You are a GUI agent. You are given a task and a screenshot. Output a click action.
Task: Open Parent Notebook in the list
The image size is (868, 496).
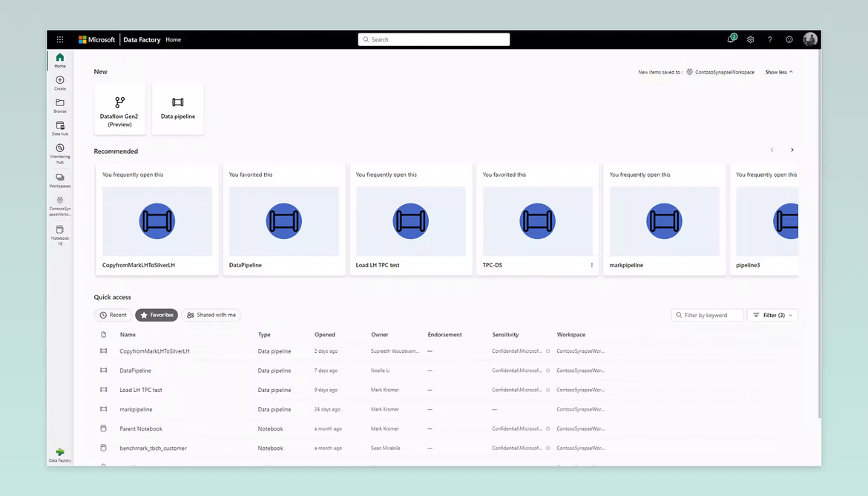(x=141, y=429)
